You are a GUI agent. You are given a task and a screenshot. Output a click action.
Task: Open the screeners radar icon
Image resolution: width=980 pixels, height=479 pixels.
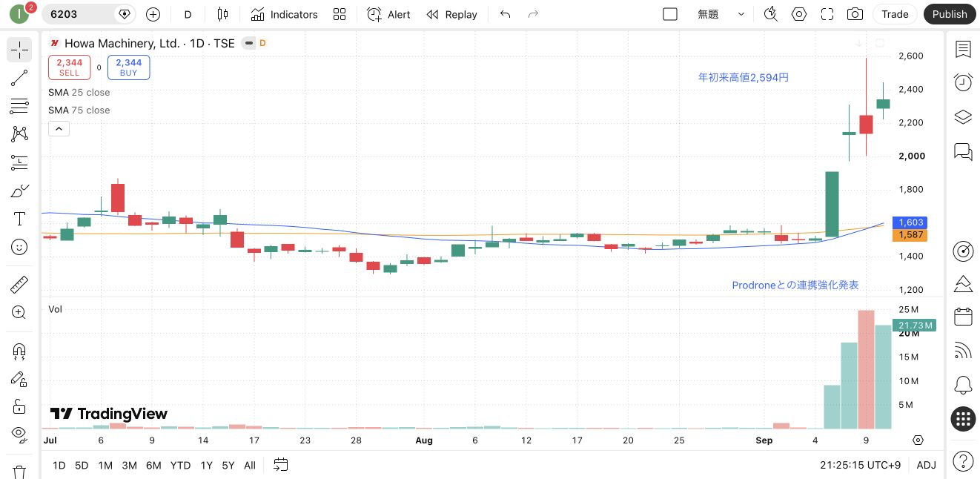963,251
